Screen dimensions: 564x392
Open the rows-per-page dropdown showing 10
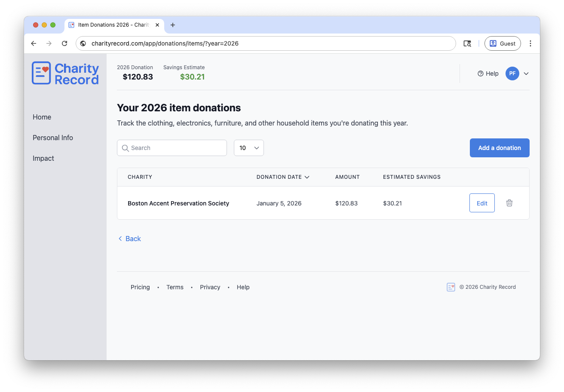click(248, 148)
